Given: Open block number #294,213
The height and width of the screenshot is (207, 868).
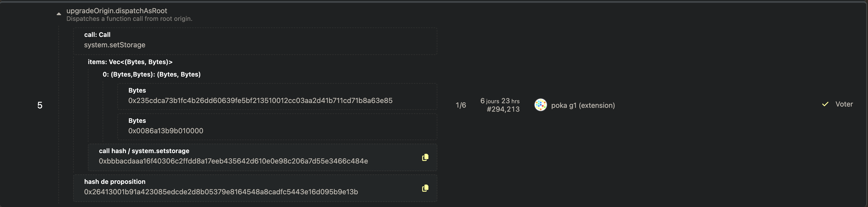Looking at the screenshot, I should 503,109.
